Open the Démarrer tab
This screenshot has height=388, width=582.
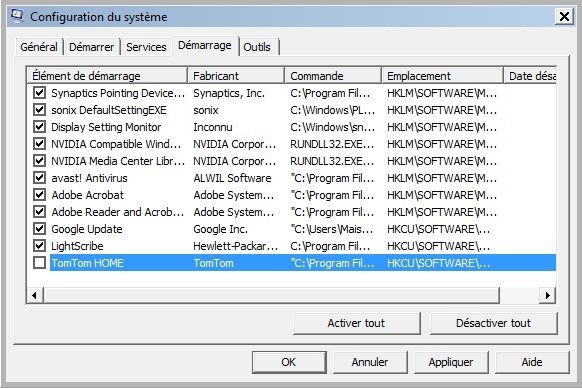92,47
